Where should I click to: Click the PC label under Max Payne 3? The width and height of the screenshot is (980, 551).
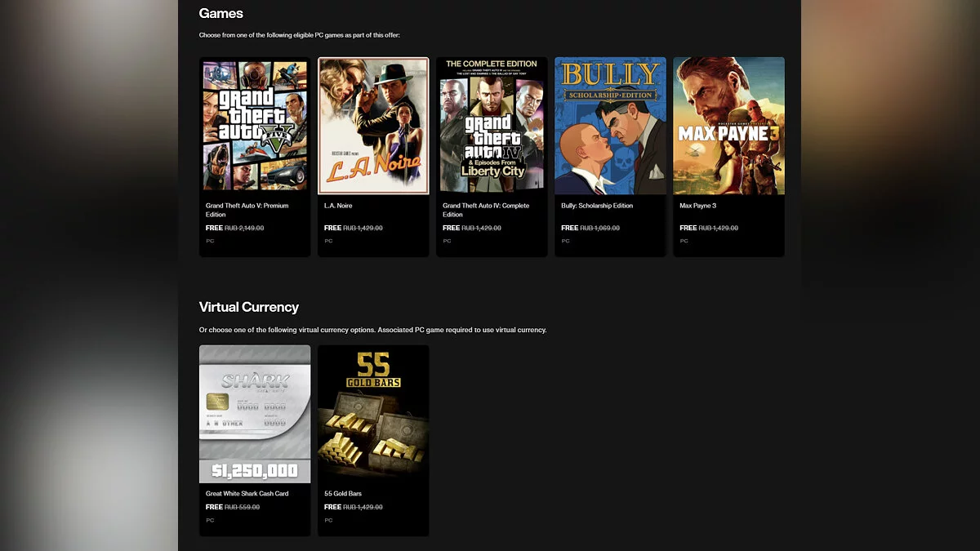point(684,241)
